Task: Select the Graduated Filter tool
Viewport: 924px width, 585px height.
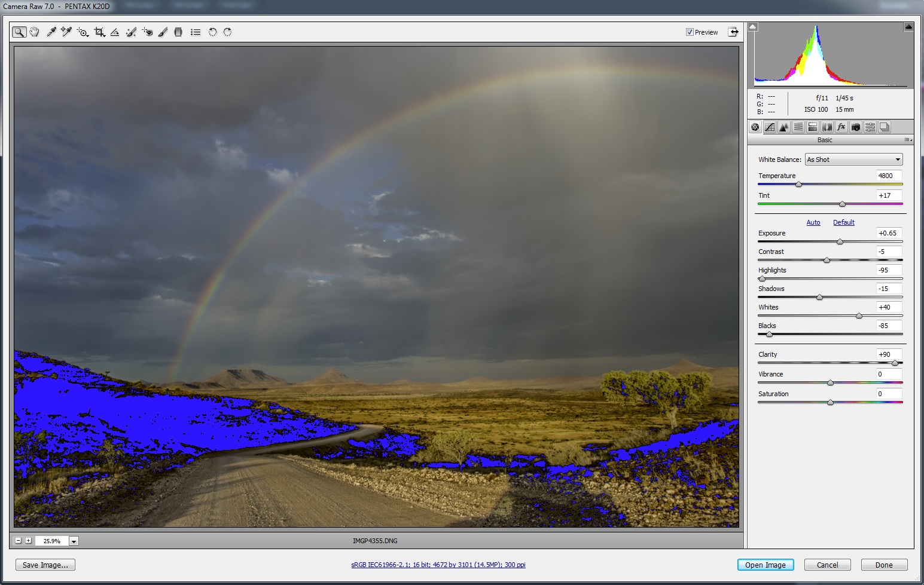Action: coord(178,32)
